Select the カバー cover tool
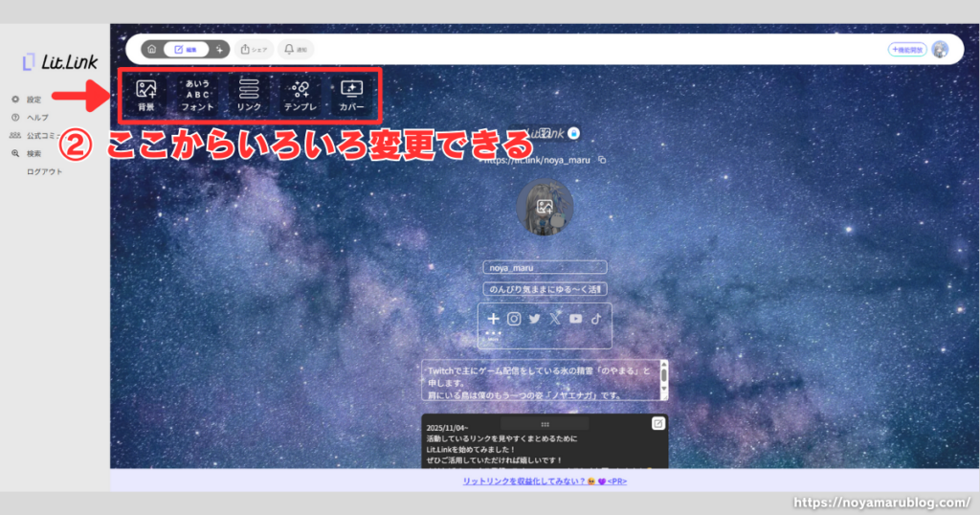 pos(351,95)
